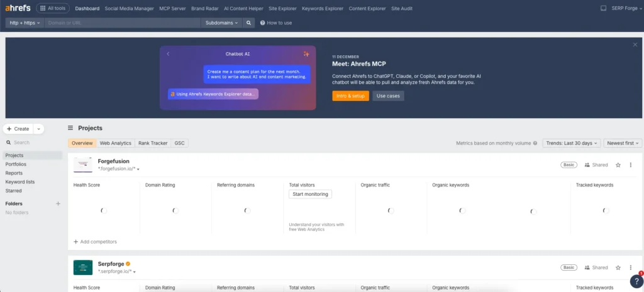Select Projects in the sidebar
Image resolution: width=644 pixels, height=292 pixels.
coord(33,156)
